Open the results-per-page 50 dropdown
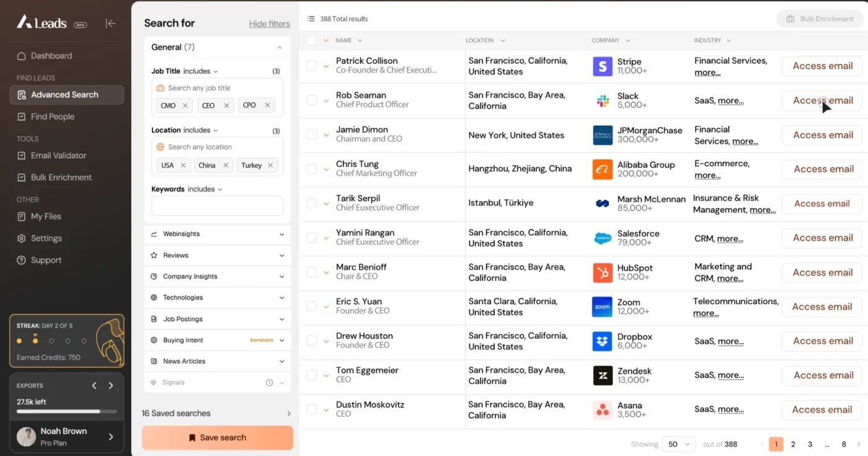The width and height of the screenshot is (868, 456). click(x=679, y=444)
